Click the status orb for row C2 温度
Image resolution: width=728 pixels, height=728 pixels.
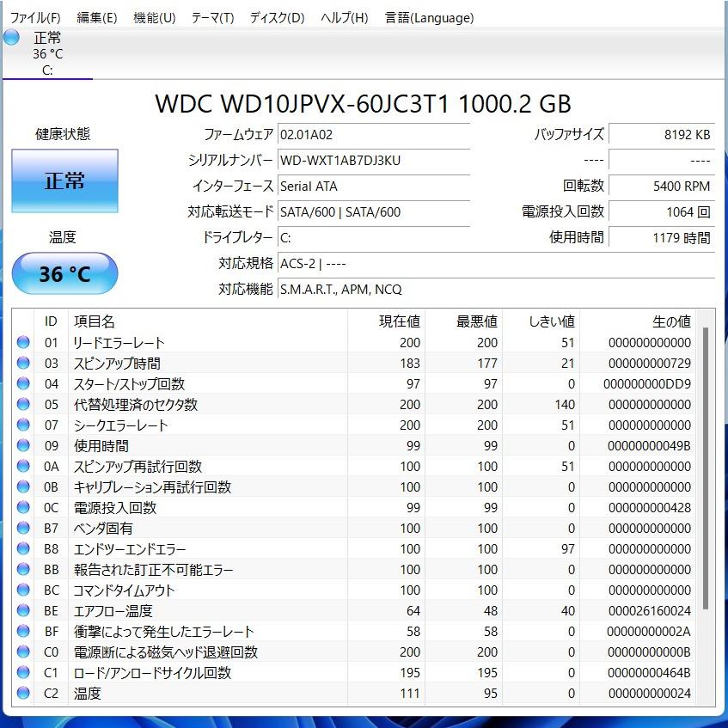click(23, 693)
